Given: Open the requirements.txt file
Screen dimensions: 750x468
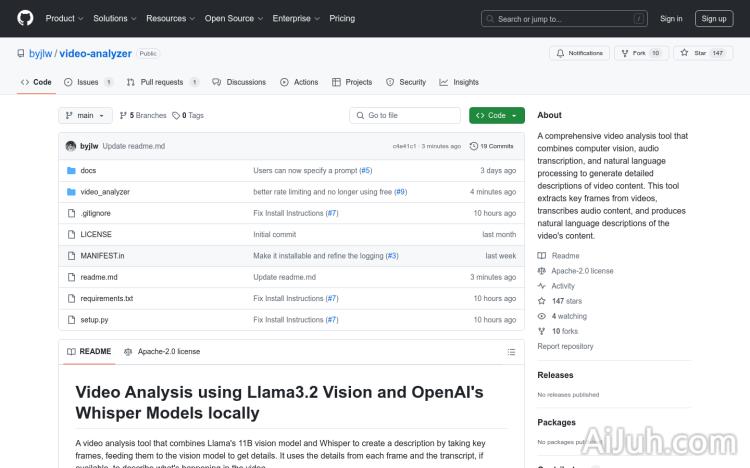Looking at the screenshot, I should 107,298.
